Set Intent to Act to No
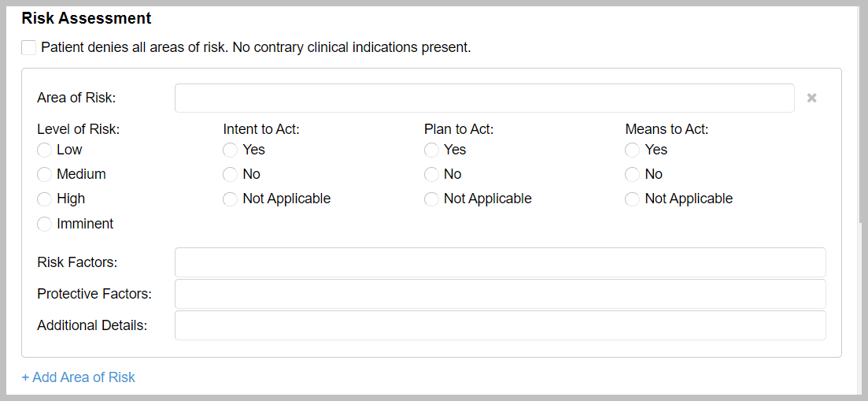The width and height of the screenshot is (868, 401). tap(230, 174)
